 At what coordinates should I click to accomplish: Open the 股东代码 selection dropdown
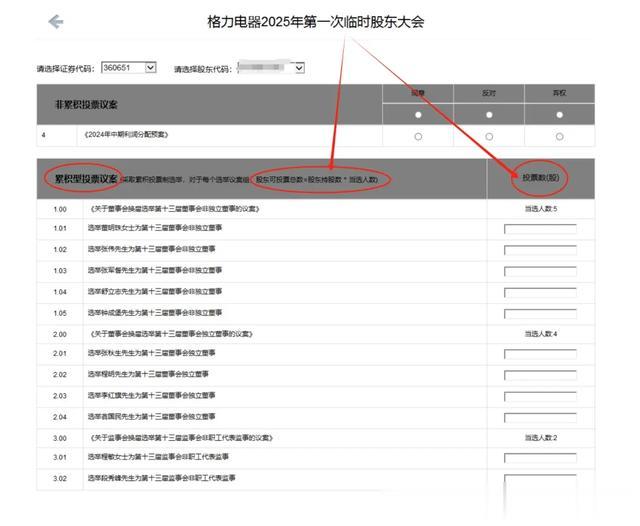pyautogui.click(x=271, y=68)
